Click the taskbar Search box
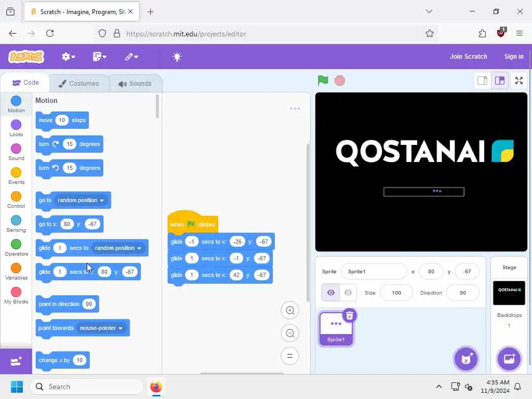The height and width of the screenshot is (399, 532). [87, 387]
